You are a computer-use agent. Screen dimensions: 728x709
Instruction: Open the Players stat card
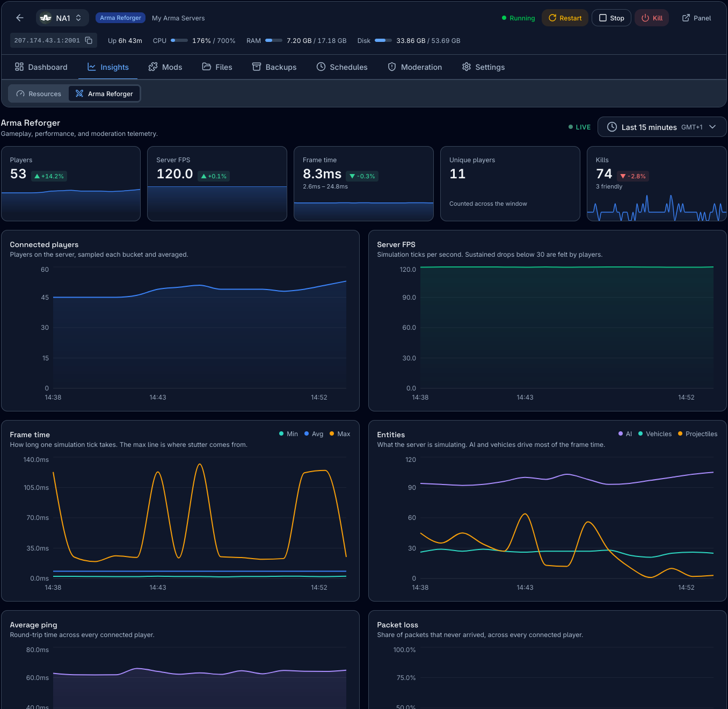click(71, 184)
